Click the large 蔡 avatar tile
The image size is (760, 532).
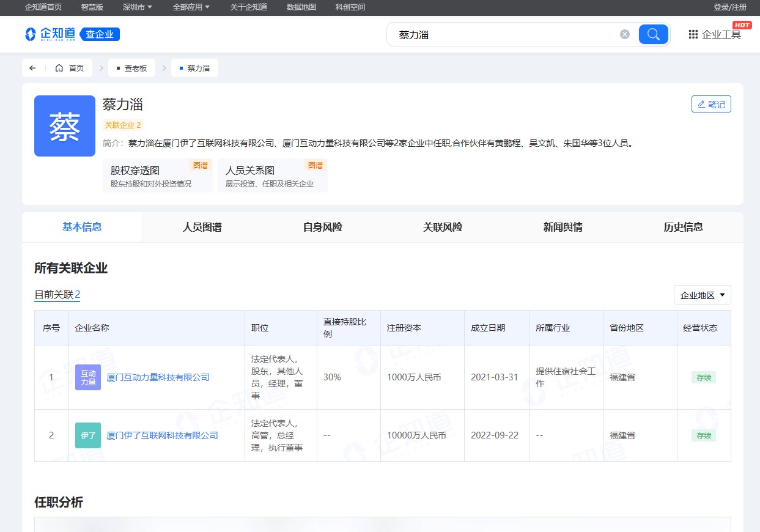[x=65, y=126]
